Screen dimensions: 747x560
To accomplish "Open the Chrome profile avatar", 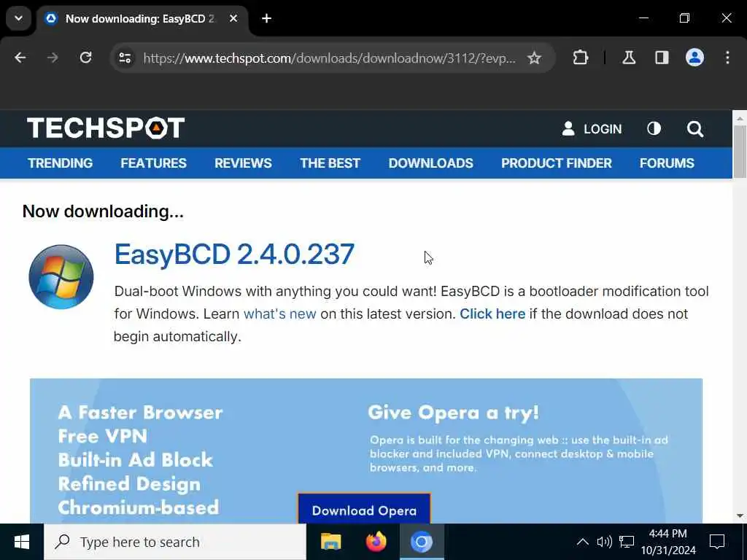I will click(x=694, y=58).
